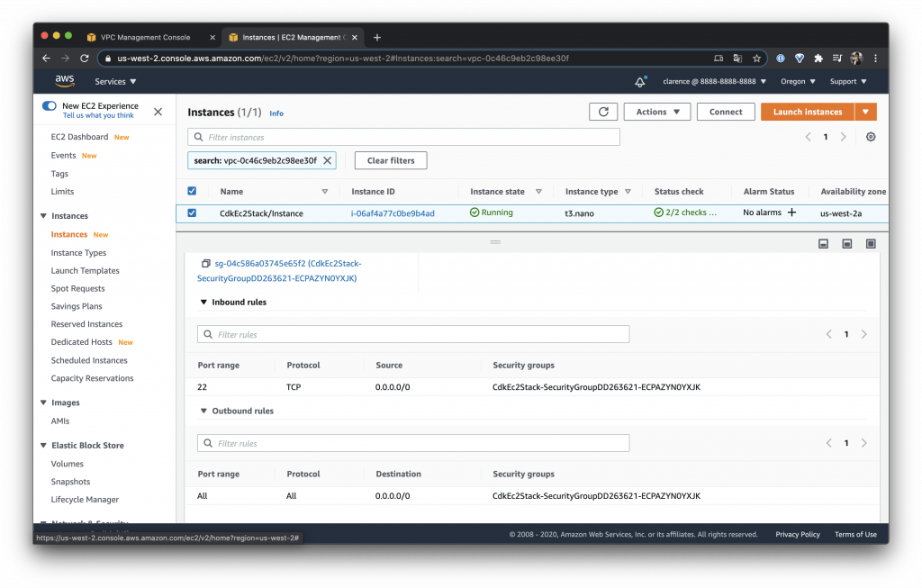Click the browser profile avatar
Screen dimensions: 922x588
coord(857,59)
